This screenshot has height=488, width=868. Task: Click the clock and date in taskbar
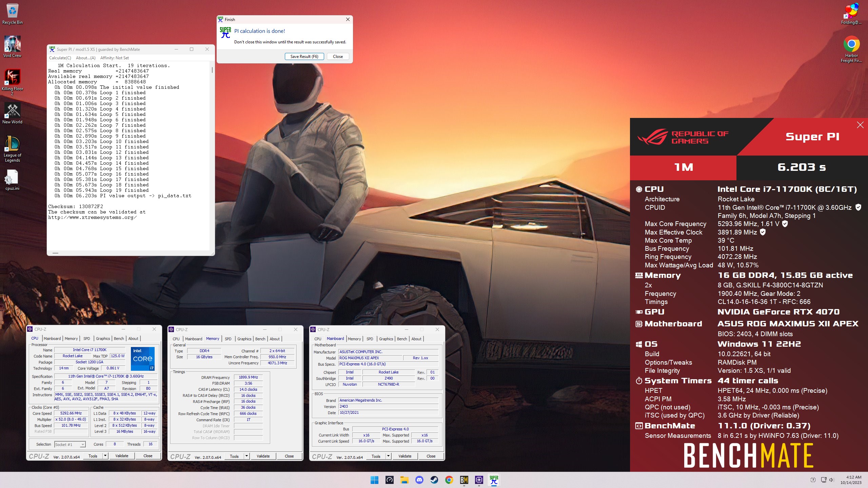coord(851,480)
